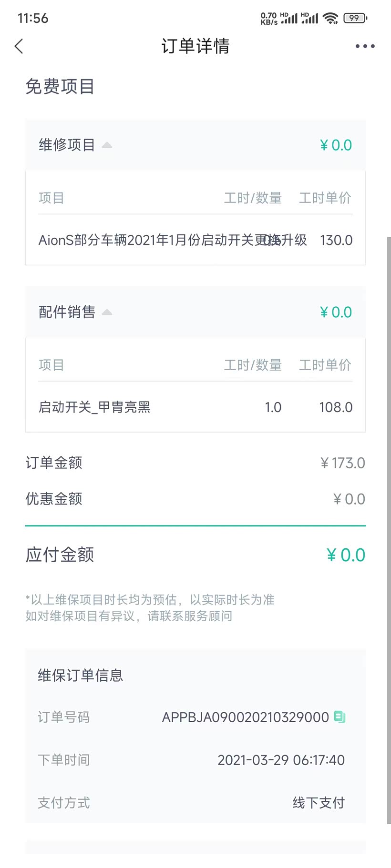Screen dimensions: 391x868
Task: Tap the Wi-Fi status icon
Action: [x=330, y=18]
